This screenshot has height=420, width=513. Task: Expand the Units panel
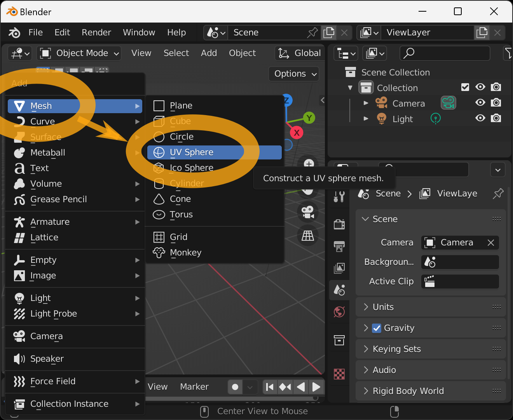click(x=431, y=307)
